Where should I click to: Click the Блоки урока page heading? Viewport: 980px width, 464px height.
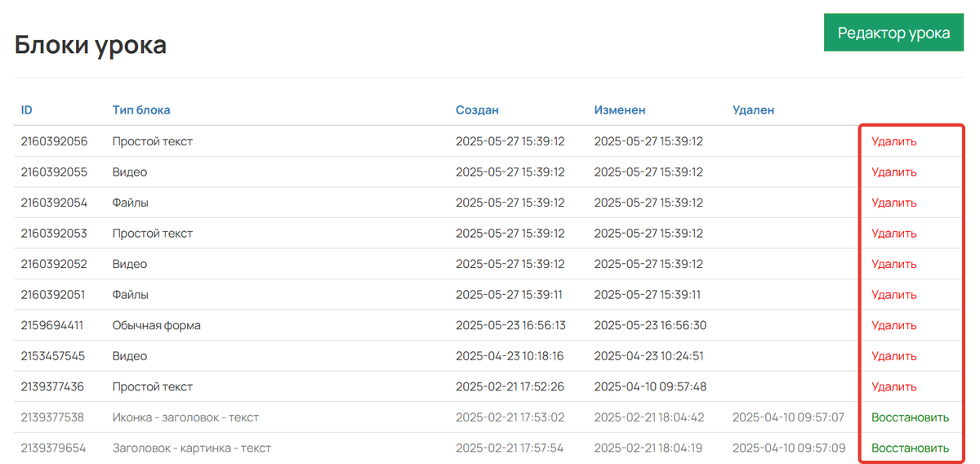[x=91, y=45]
